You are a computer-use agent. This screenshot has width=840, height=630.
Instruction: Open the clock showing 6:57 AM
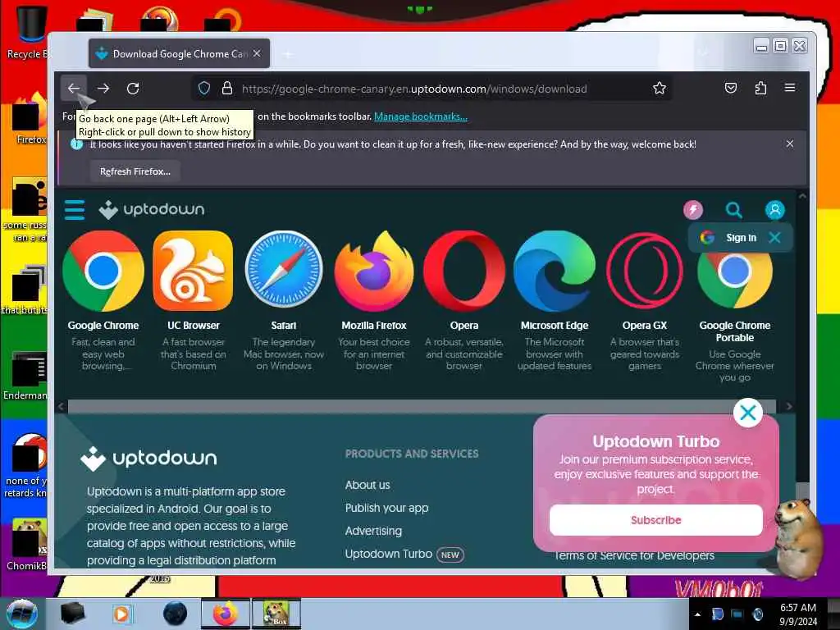[x=798, y=614]
